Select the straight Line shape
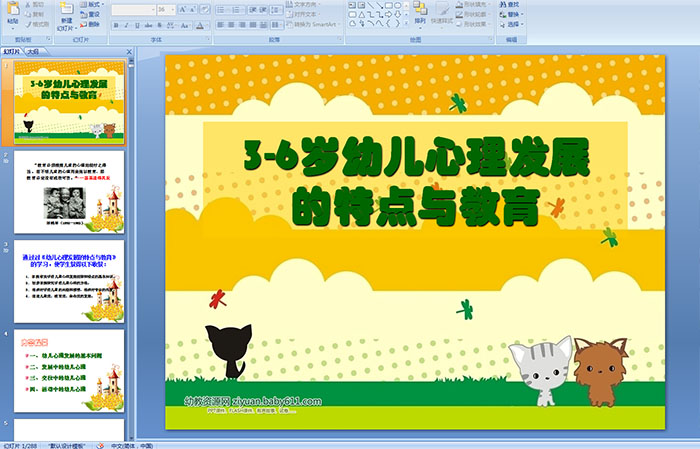 (370, 5)
